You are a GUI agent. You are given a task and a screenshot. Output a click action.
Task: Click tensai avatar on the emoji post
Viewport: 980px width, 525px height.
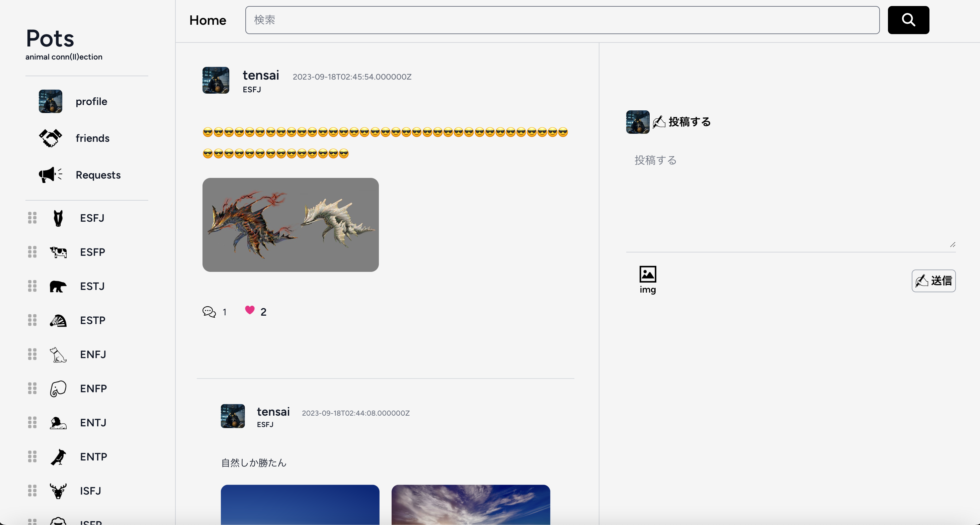pyautogui.click(x=216, y=80)
